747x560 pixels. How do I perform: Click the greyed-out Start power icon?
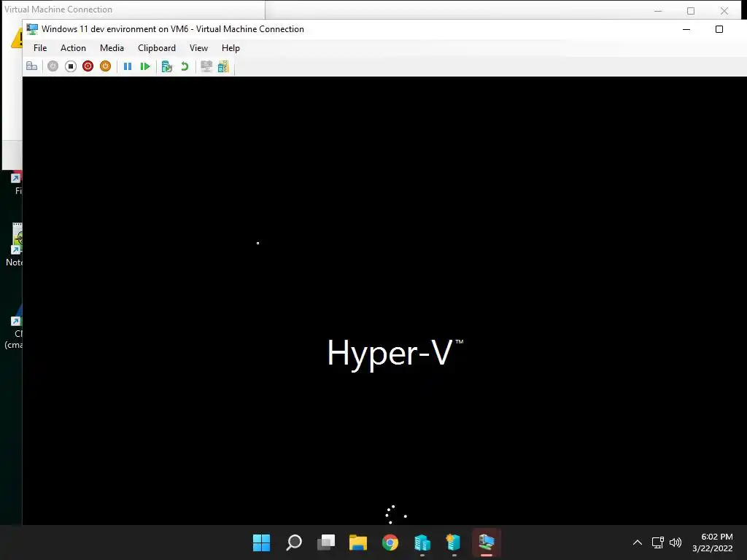[53, 66]
